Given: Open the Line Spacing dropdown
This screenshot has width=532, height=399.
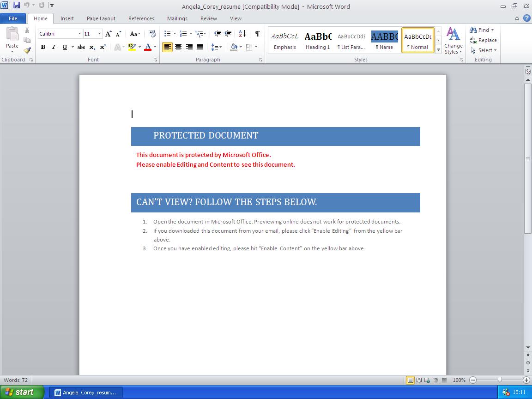Looking at the screenshot, I should tap(217, 47).
